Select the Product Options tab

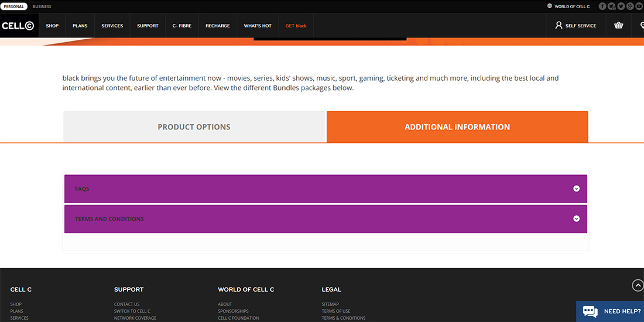pyautogui.click(x=194, y=126)
